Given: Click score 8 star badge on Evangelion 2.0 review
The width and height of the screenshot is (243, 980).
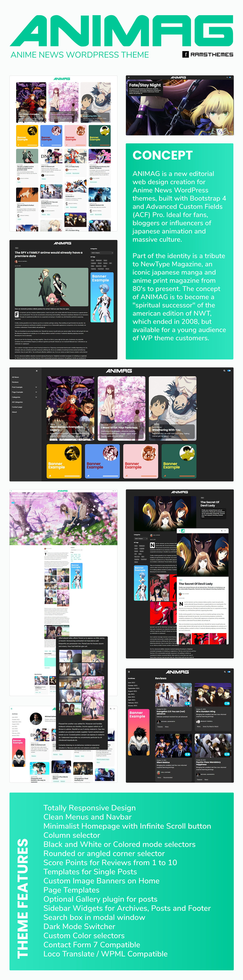Looking at the screenshot, I should point(188,704).
